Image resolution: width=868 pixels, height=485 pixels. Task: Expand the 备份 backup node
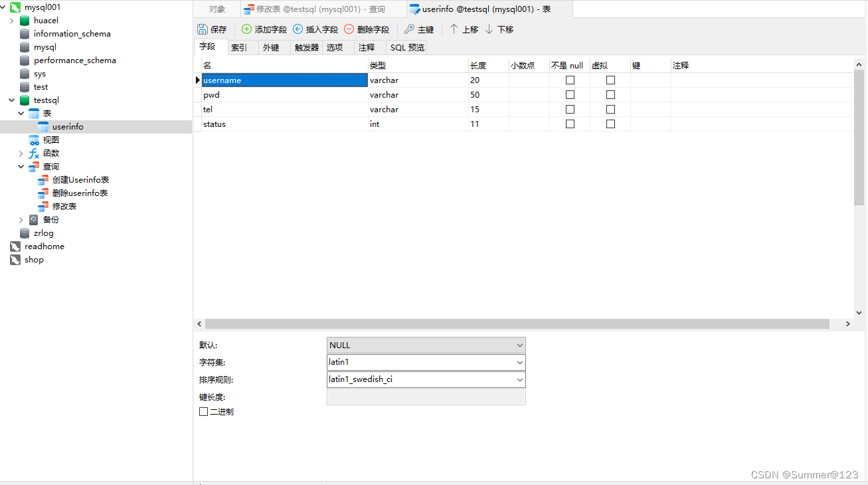click(x=21, y=219)
